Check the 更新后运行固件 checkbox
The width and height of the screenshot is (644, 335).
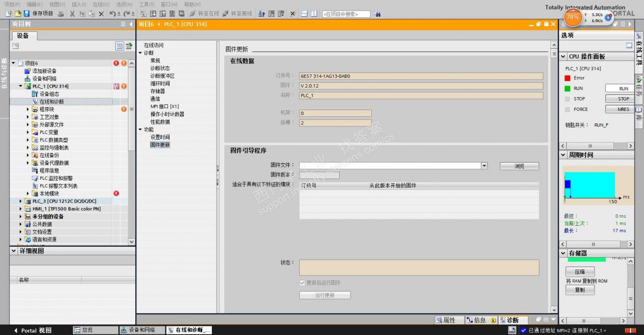pyautogui.click(x=302, y=283)
